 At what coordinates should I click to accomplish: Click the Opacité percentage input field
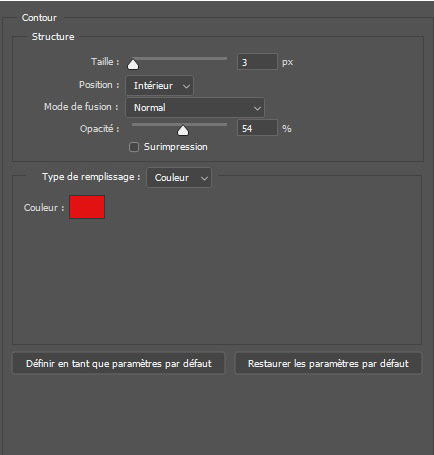click(257, 128)
